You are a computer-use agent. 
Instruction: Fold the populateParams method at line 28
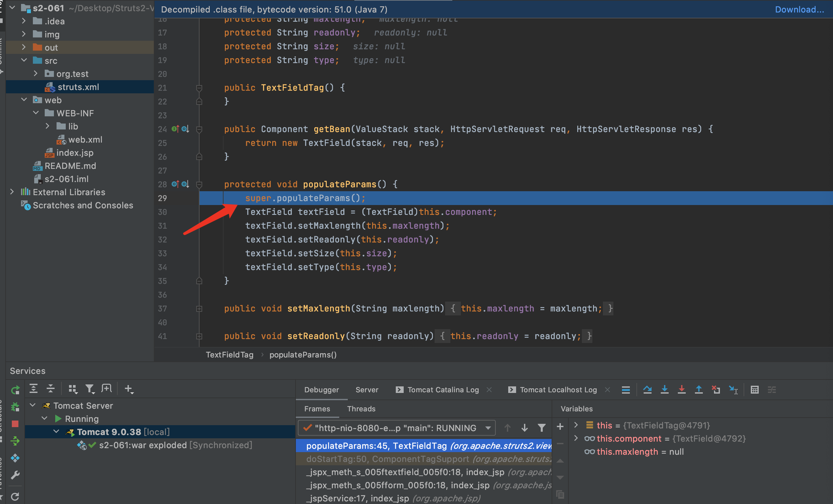click(199, 184)
